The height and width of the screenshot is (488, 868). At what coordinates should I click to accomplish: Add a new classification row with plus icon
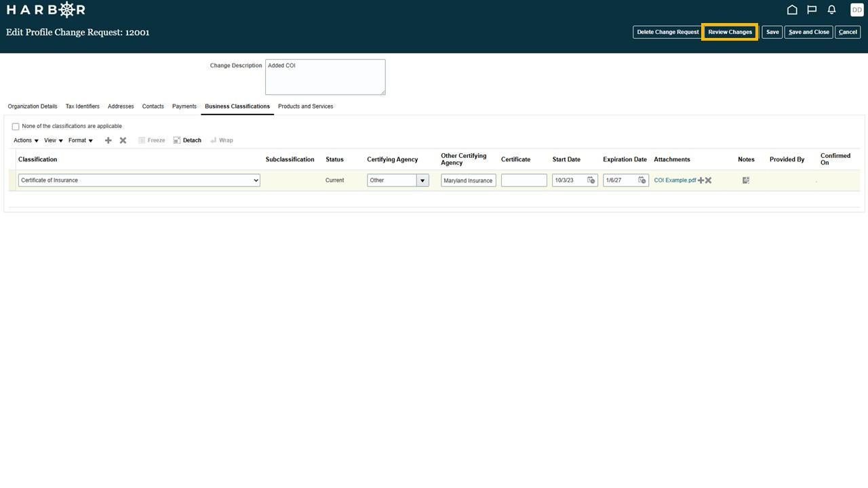[108, 140]
